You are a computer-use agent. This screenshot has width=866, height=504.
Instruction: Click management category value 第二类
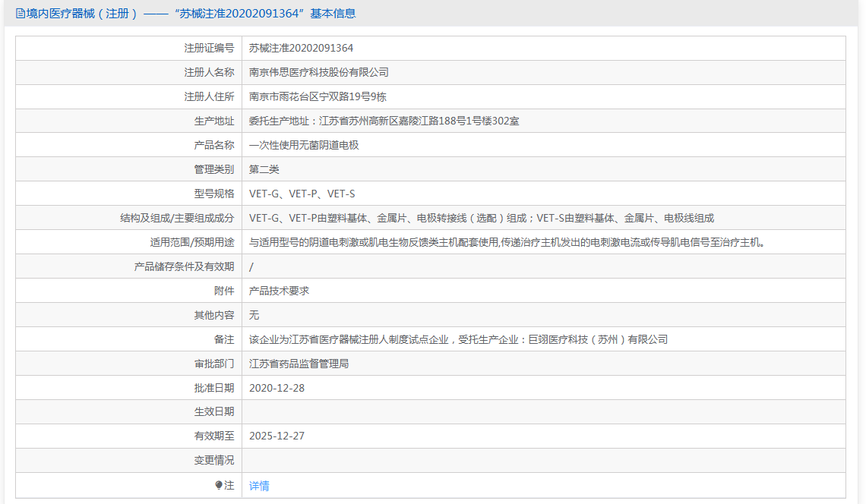click(x=264, y=169)
